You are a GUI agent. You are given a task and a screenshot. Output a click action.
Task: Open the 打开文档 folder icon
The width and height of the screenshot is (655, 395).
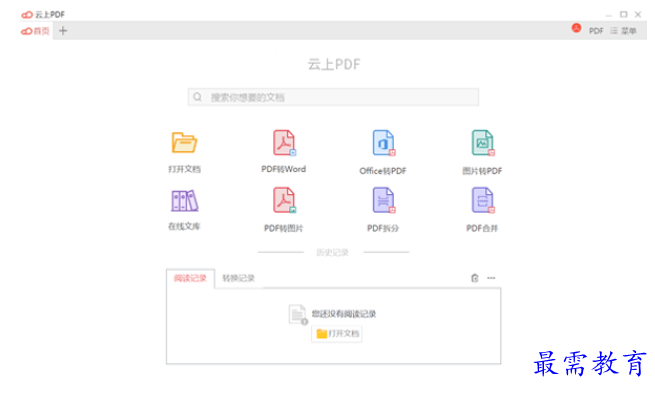(x=184, y=142)
